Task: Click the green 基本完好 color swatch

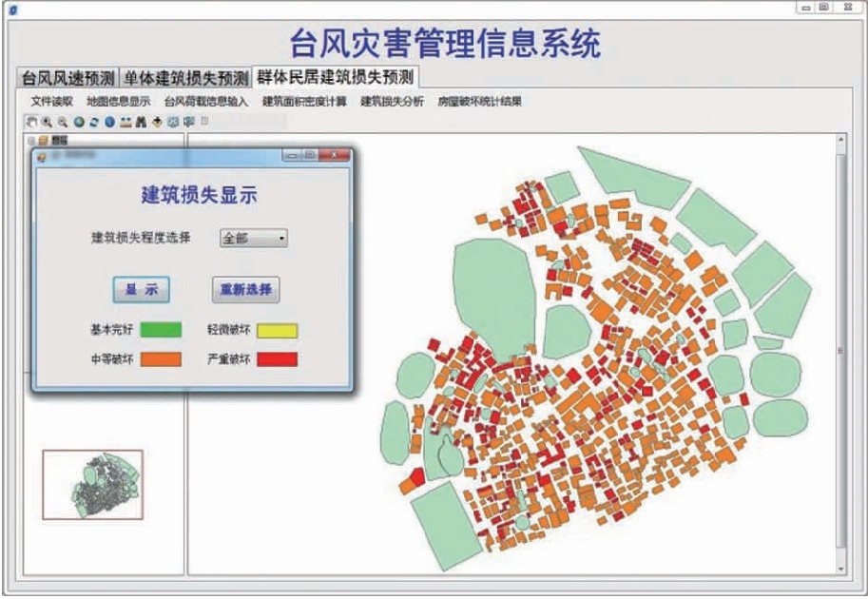Action: (x=161, y=330)
